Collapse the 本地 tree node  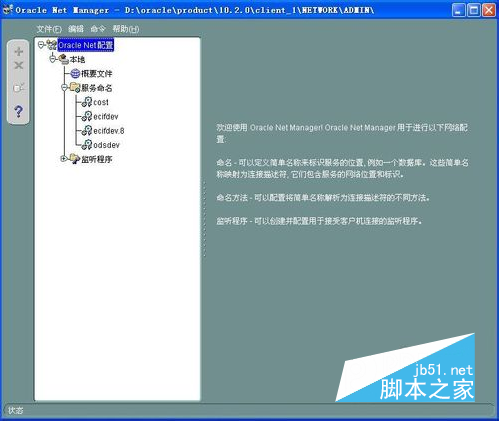coord(53,59)
